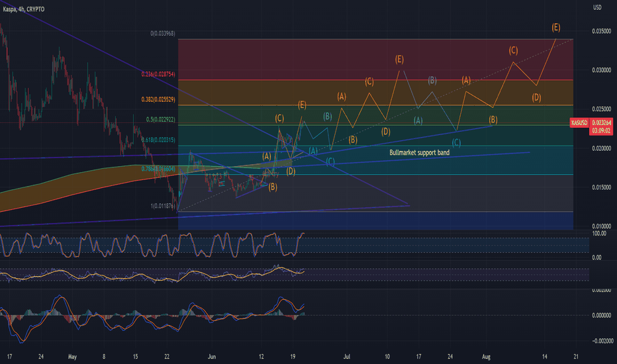Screen dimensions: 617x364
Task: Click the 0.020000 price axis label
Action: [602, 148]
